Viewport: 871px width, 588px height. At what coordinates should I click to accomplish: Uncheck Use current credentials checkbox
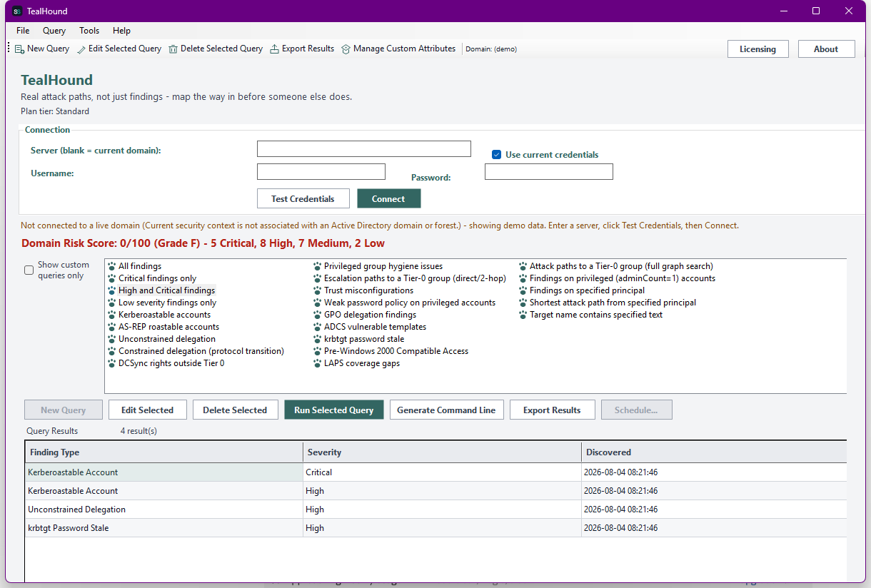click(497, 155)
